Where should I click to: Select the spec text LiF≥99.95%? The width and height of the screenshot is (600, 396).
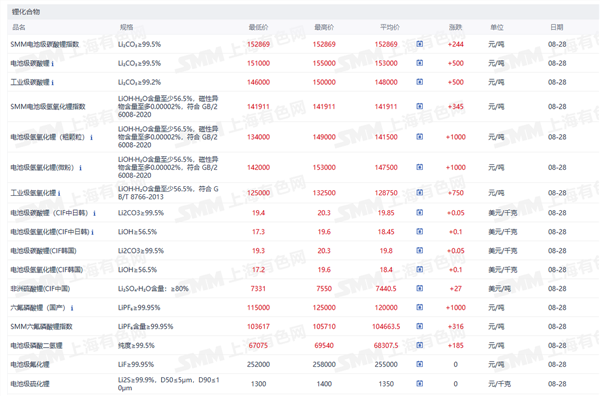tap(136, 364)
